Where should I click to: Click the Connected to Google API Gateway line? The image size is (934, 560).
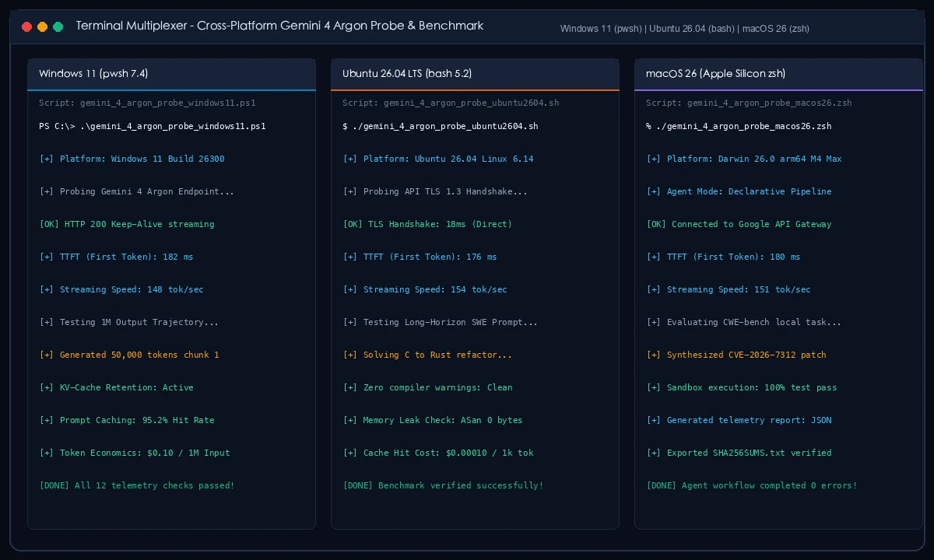click(739, 224)
